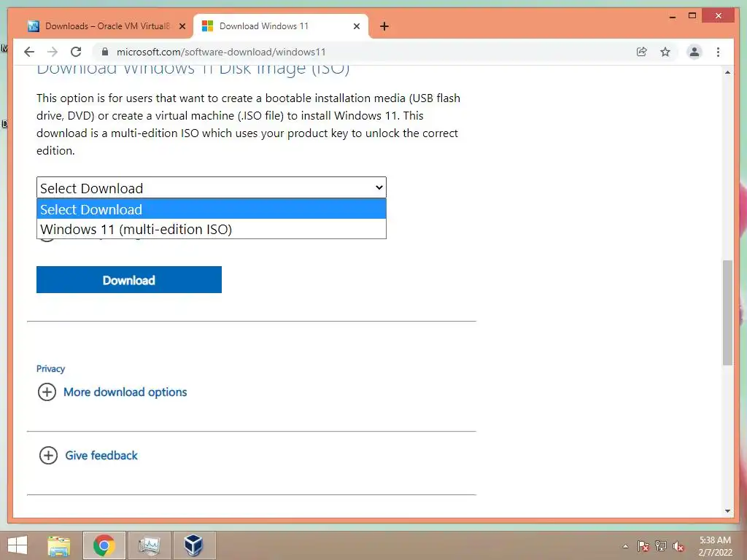Open the monitor app on taskbar

pos(149,545)
